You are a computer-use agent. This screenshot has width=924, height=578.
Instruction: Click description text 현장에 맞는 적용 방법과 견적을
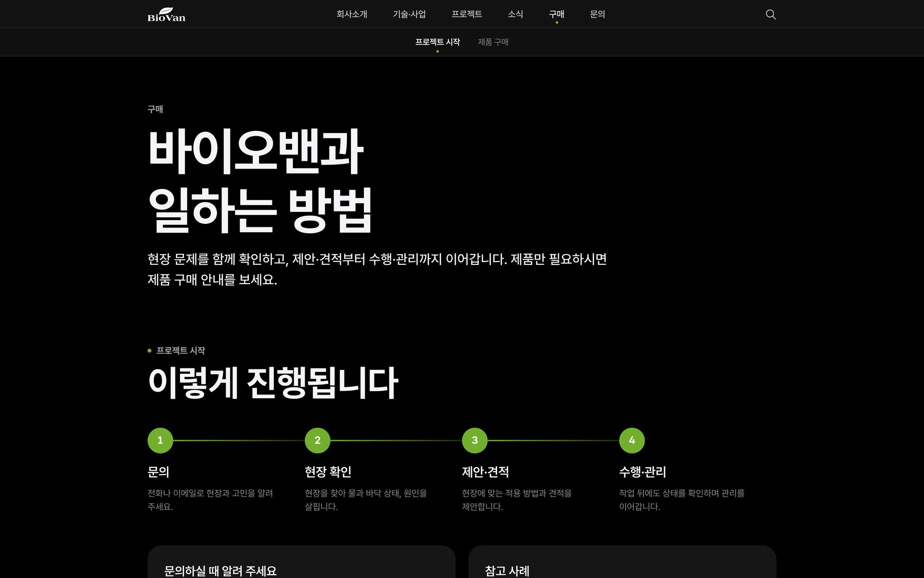[x=517, y=500]
